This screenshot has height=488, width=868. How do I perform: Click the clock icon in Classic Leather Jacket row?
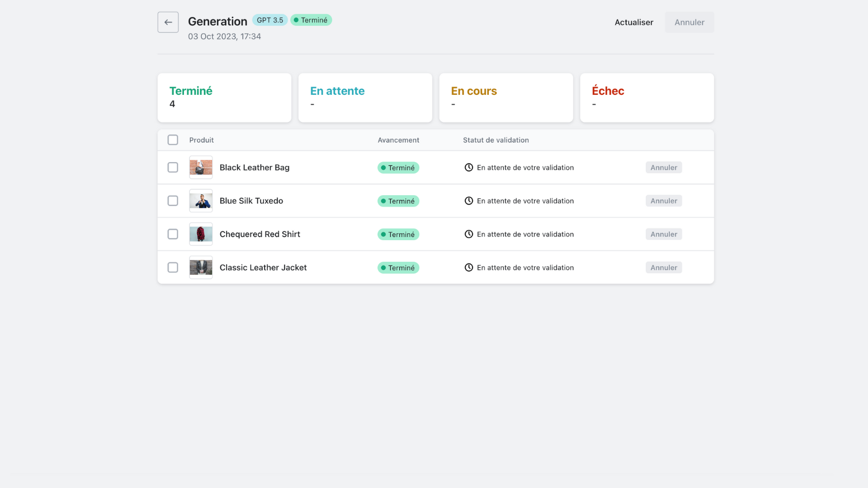click(469, 267)
